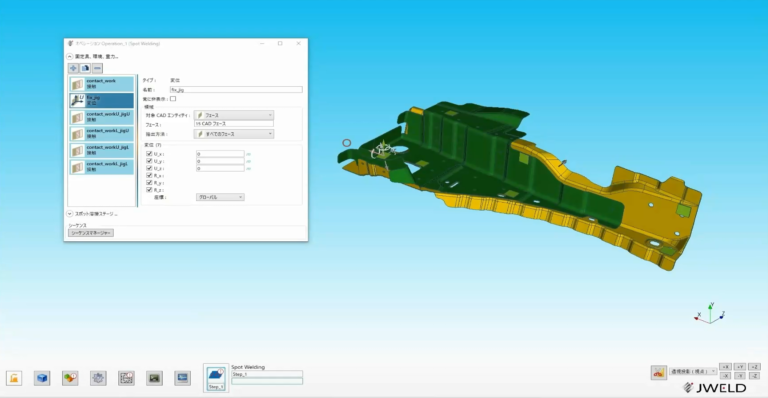Click the +X view button
The height and width of the screenshot is (398, 768).
(x=725, y=367)
